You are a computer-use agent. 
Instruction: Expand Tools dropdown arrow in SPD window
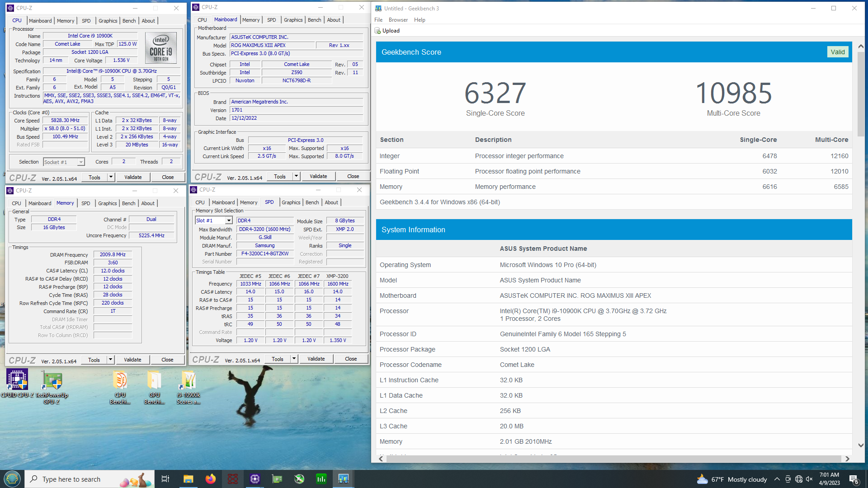pos(294,359)
